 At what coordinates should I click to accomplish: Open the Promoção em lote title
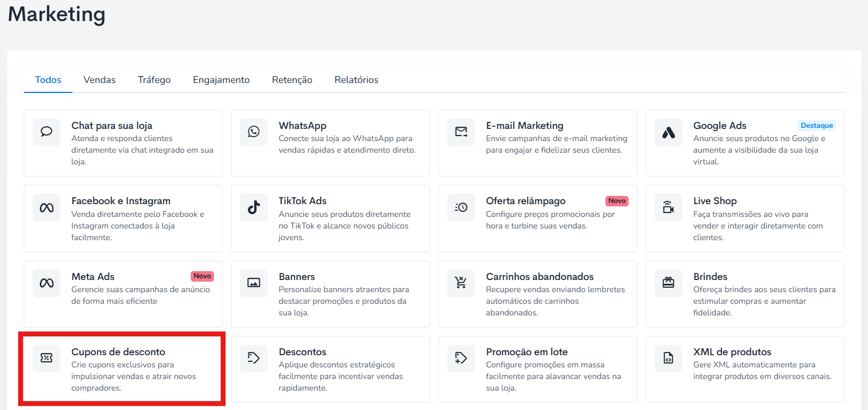tap(527, 352)
